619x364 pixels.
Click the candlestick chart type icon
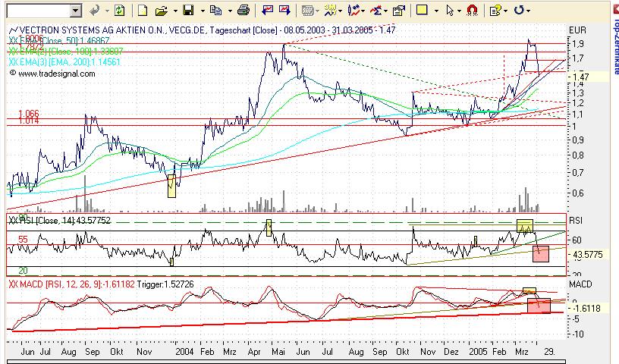tap(353, 11)
